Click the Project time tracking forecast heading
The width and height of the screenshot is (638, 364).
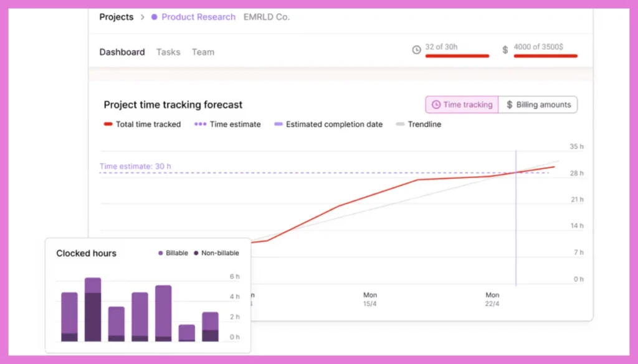pyautogui.click(x=173, y=105)
